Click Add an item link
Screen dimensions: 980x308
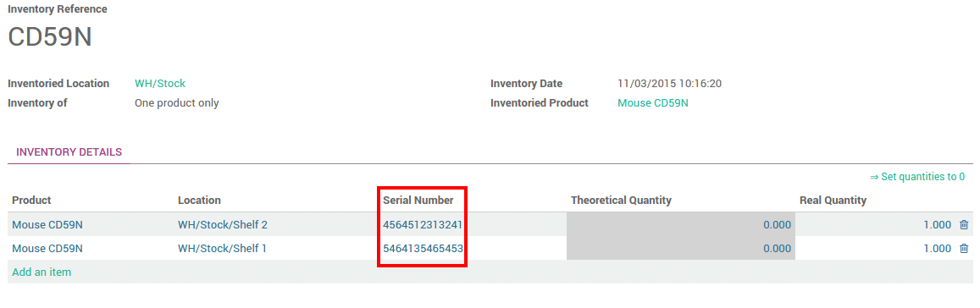tap(42, 272)
